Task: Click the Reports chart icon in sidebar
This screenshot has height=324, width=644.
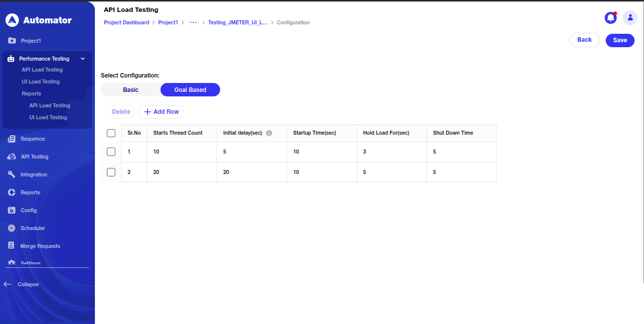Action: click(x=12, y=192)
